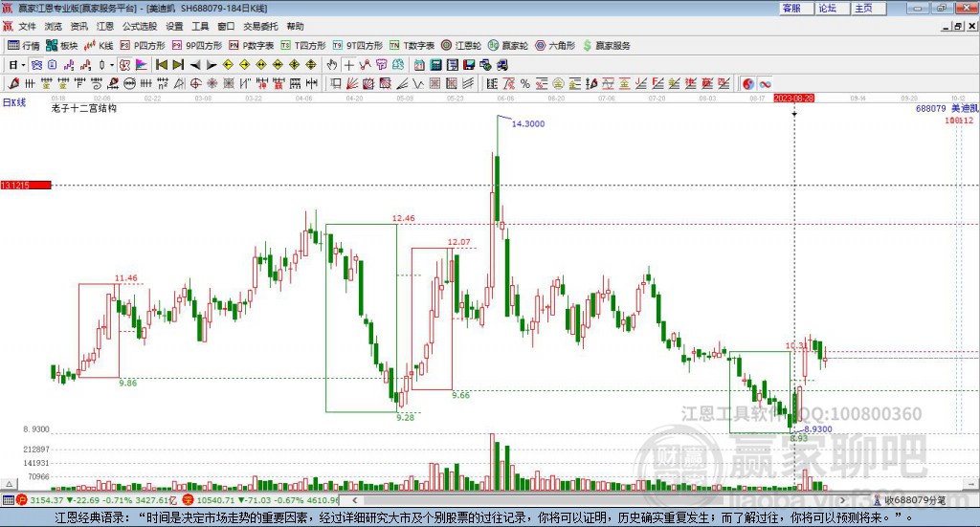Open the 江恩 menu

pos(105,26)
